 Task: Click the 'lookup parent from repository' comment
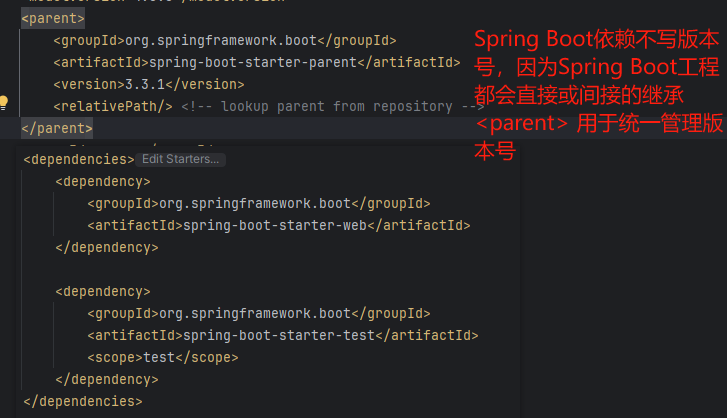click(332, 107)
